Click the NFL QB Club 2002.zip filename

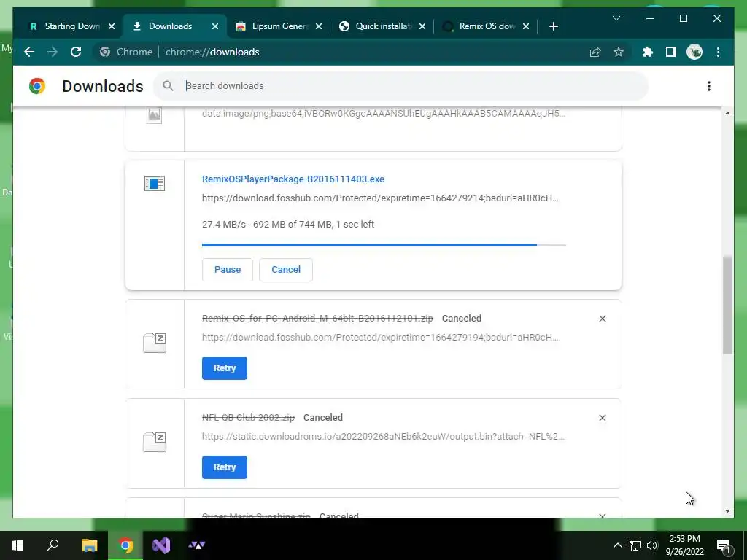tap(248, 417)
